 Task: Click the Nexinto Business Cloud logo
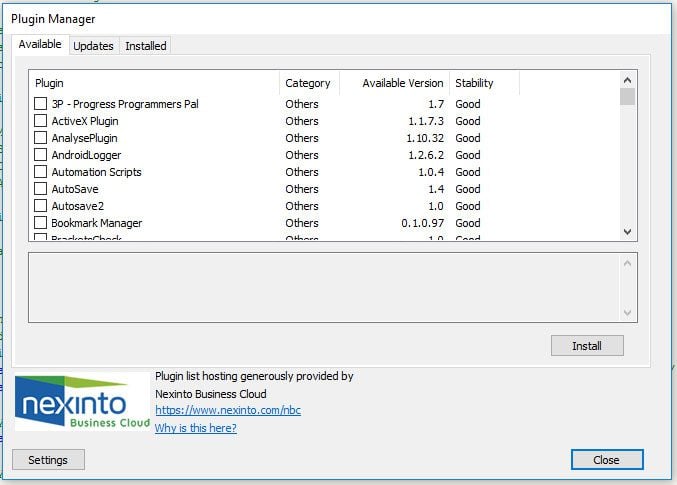(82, 402)
